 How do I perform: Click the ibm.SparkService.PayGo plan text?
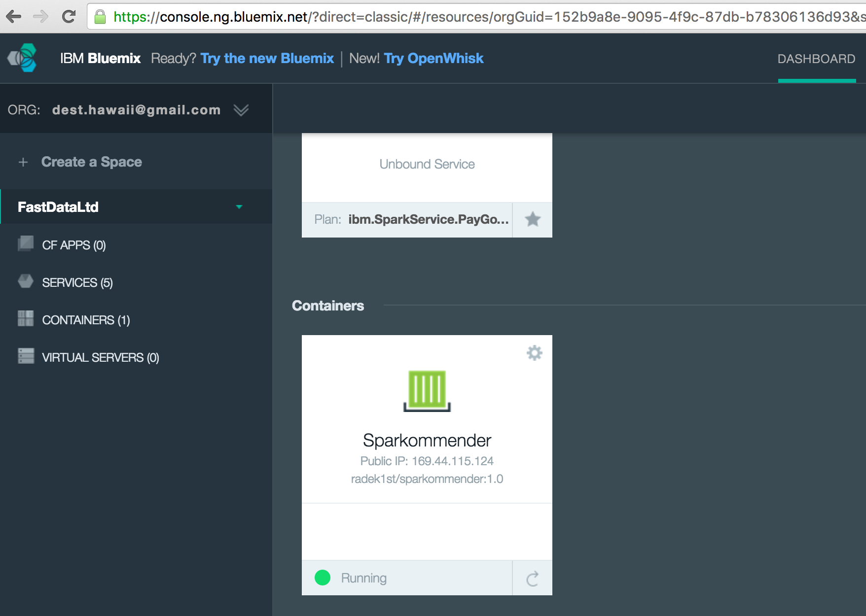(429, 219)
